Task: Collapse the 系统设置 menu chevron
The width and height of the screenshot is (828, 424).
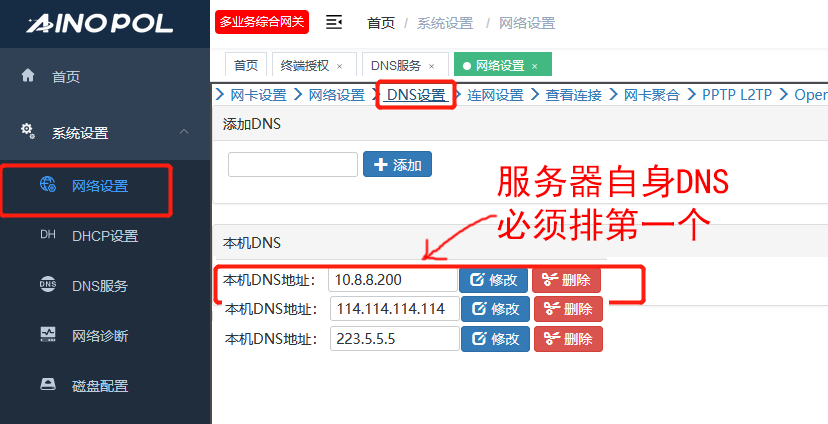Action: coord(183,132)
